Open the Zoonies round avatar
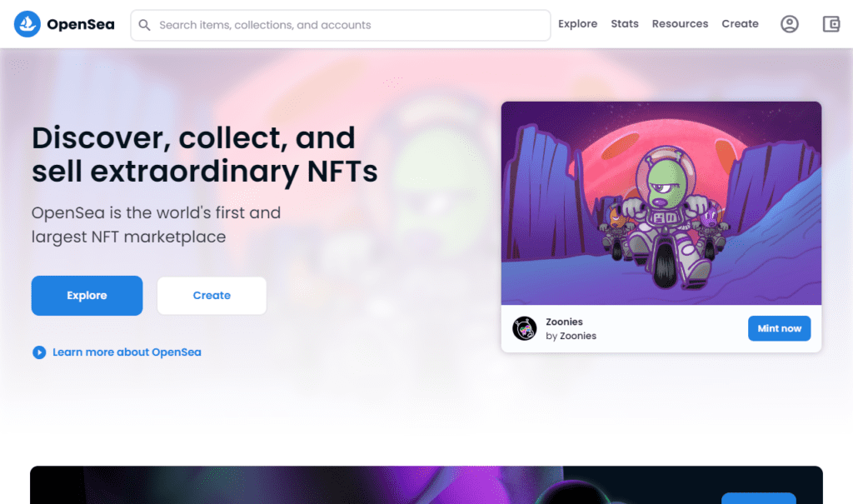 pyautogui.click(x=525, y=328)
